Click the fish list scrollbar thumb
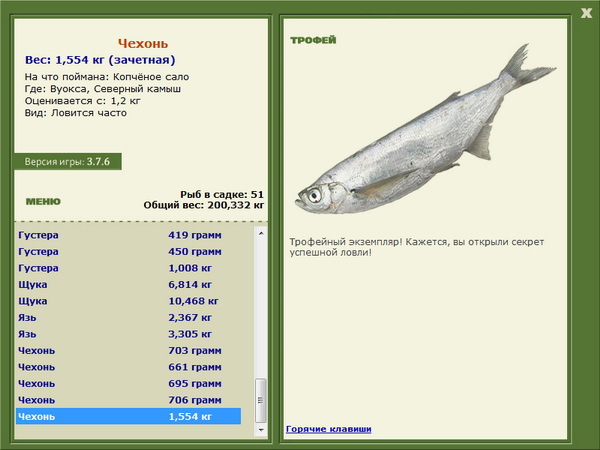Screen dimensions: 600x450 coord(261,400)
